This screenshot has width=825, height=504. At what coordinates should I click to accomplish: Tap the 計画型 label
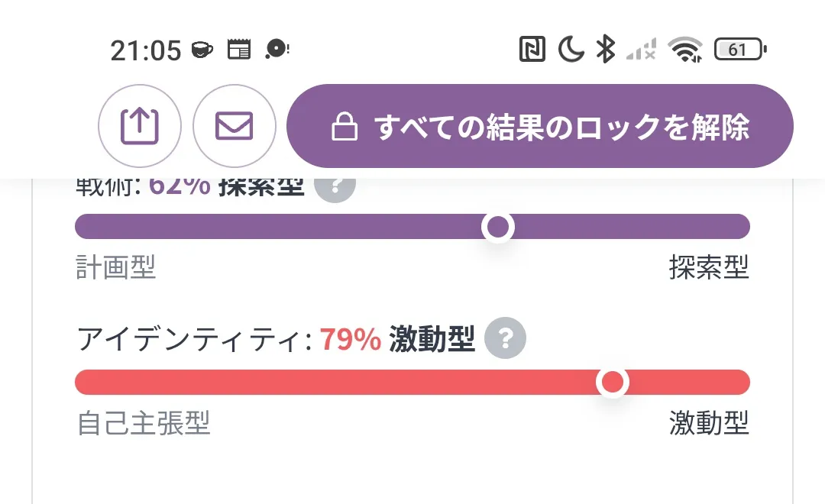point(115,267)
